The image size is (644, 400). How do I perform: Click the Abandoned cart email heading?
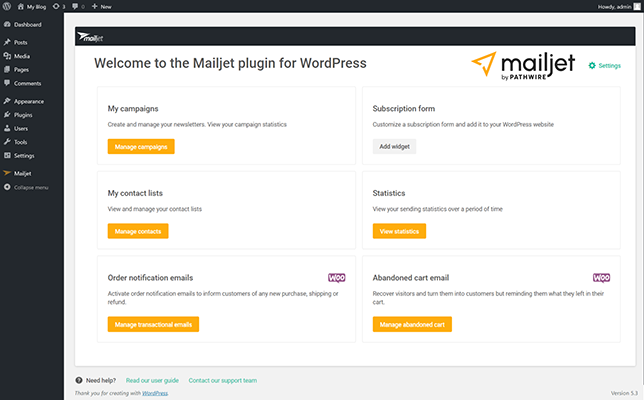pyautogui.click(x=411, y=278)
